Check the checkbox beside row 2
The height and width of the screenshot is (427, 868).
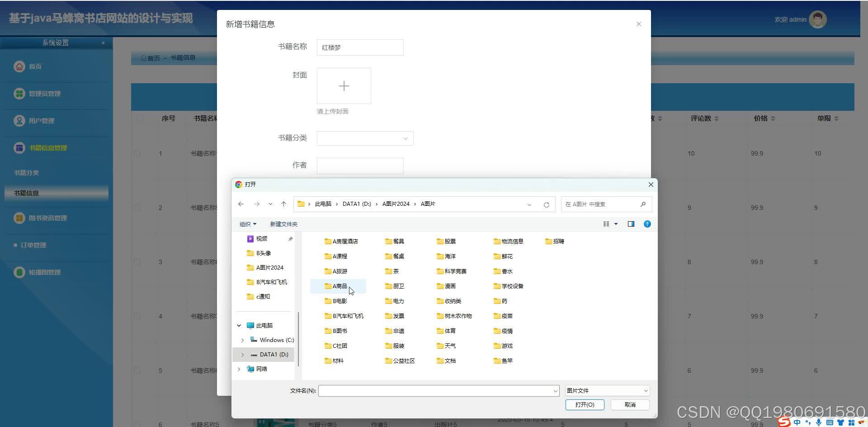tap(138, 208)
